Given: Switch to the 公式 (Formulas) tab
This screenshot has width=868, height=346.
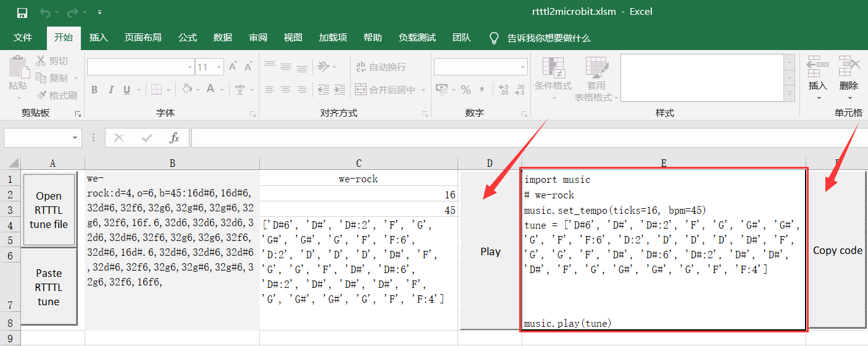Looking at the screenshot, I should (x=188, y=38).
